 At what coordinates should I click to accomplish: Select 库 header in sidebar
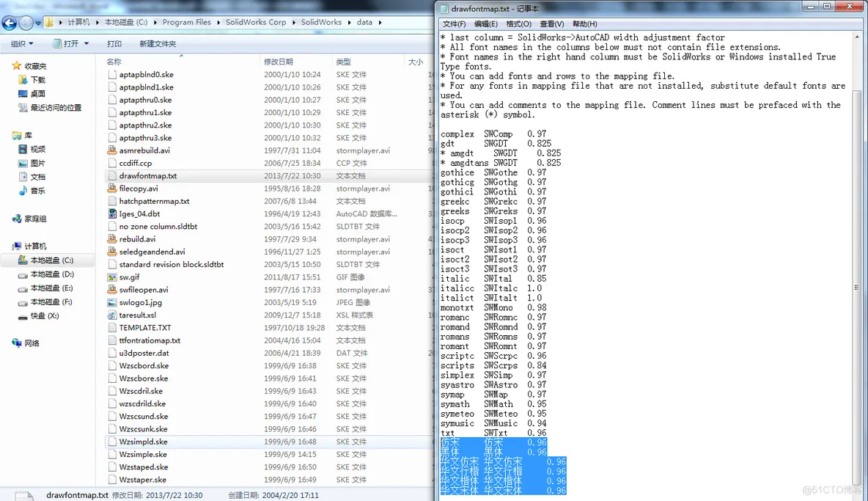click(28, 135)
